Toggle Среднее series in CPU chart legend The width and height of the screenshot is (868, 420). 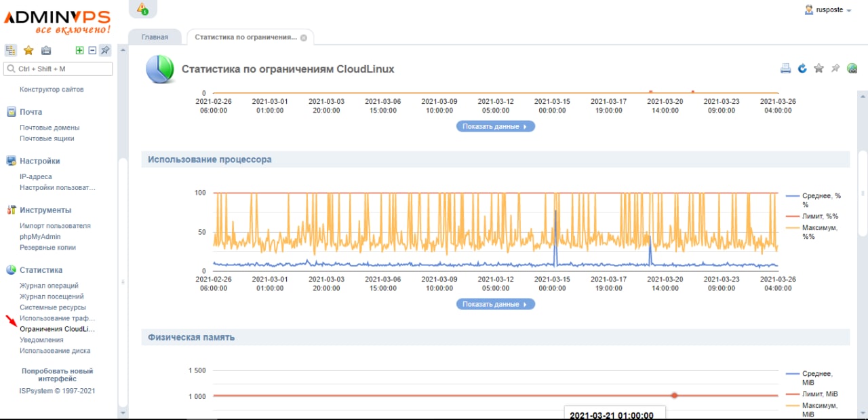coord(814,199)
